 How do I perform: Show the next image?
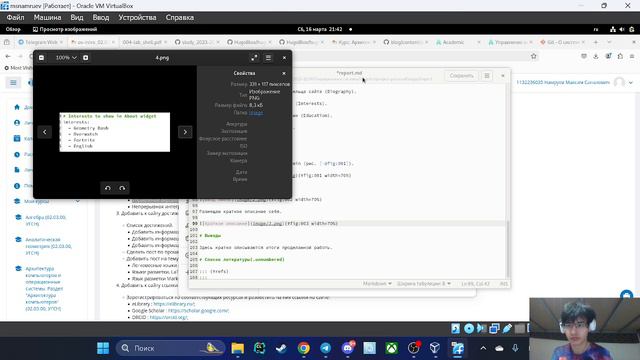185,132
